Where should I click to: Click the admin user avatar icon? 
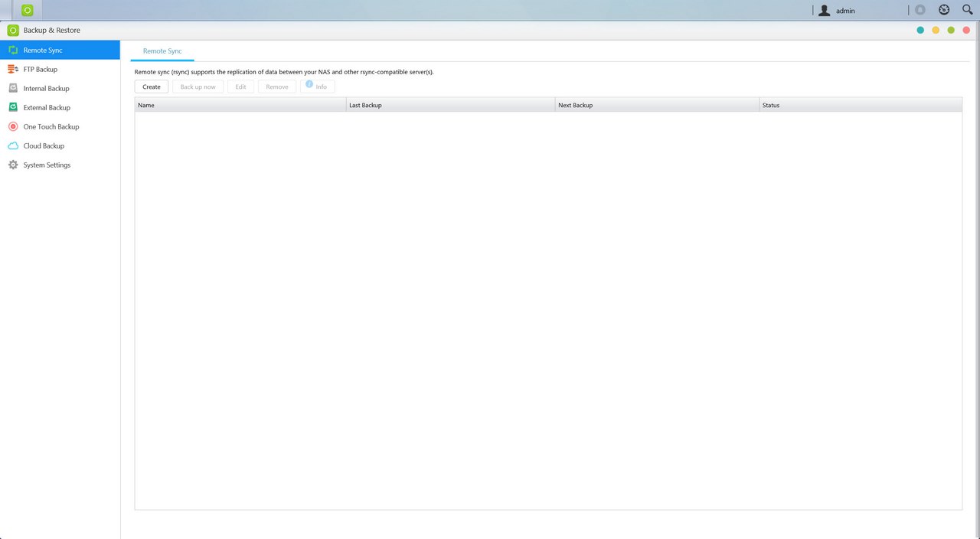click(x=824, y=11)
